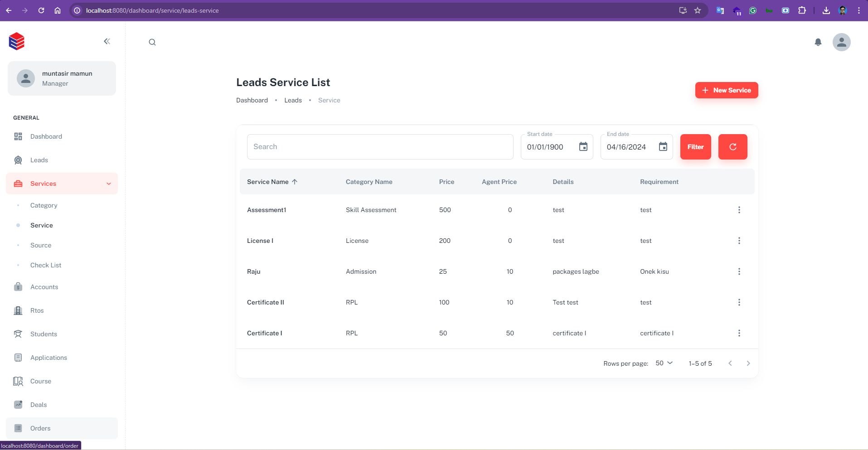This screenshot has height=450, width=868.
Task: Open Category under Services in sidebar
Action: click(44, 205)
